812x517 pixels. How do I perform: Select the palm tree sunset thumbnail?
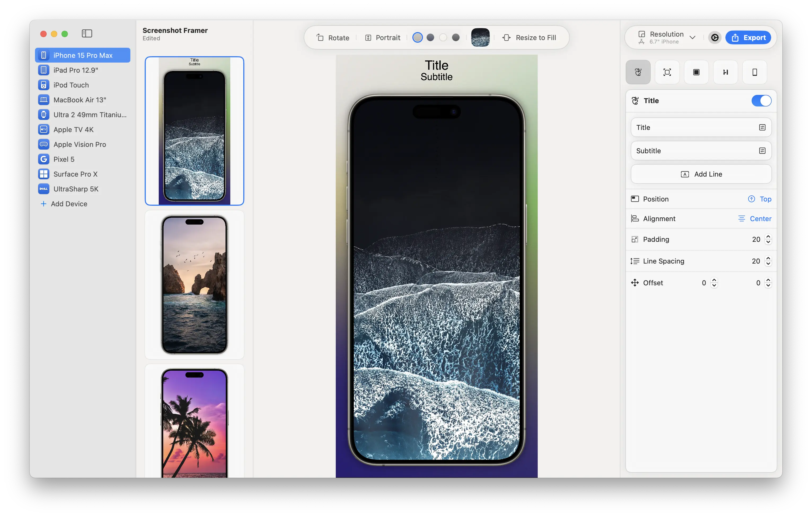195,422
